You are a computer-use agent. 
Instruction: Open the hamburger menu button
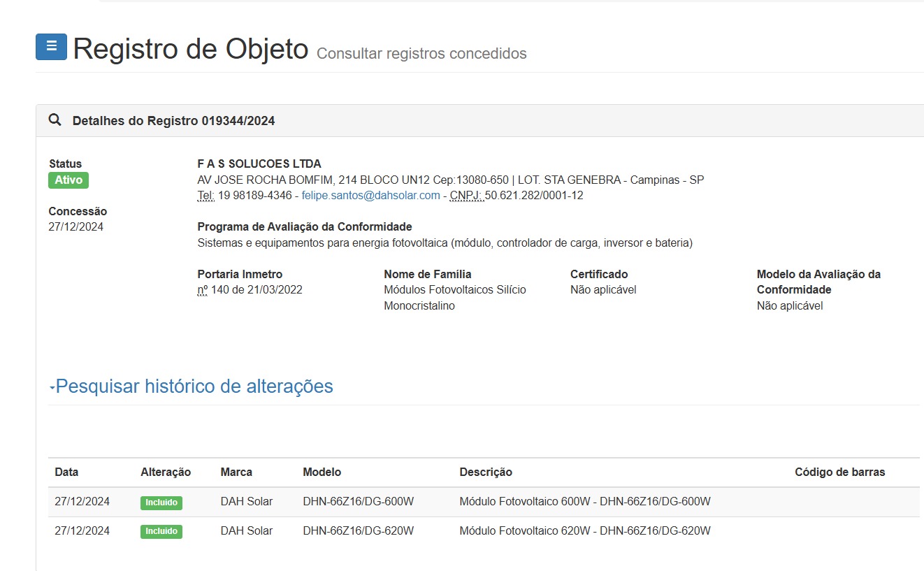tap(51, 47)
